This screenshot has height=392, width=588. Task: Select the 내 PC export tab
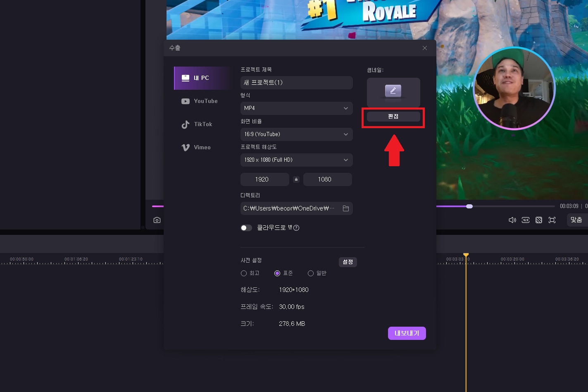202,78
